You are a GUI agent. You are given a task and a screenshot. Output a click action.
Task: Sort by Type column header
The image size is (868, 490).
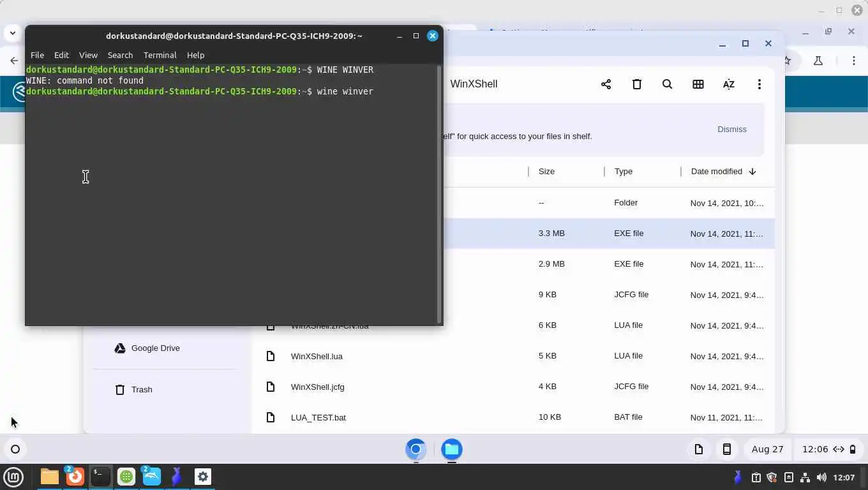coord(623,171)
